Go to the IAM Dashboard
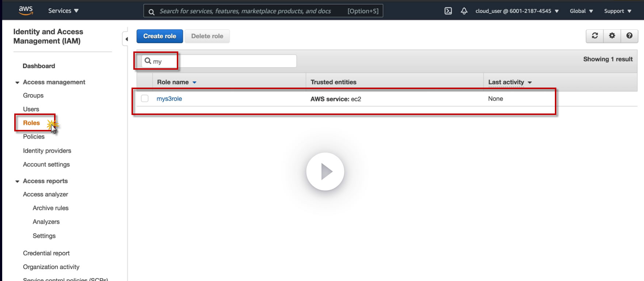Image resolution: width=644 pixels, height=281 pixels. [x=39, y=66]
